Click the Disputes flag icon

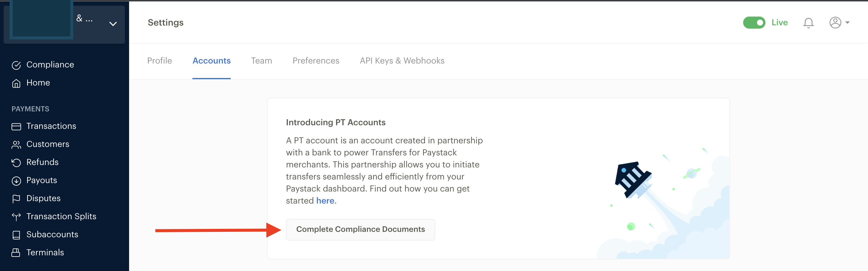pyautogui.click(x=16, y=199)
